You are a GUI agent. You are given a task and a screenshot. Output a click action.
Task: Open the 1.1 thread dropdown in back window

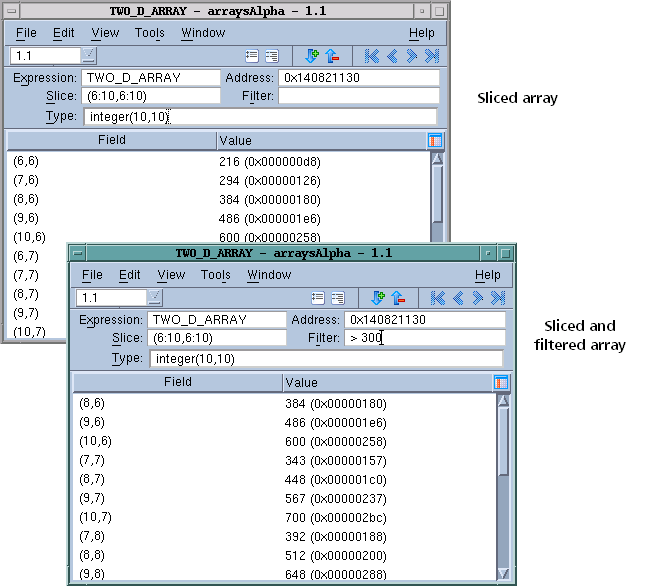(x=88, y=56)
